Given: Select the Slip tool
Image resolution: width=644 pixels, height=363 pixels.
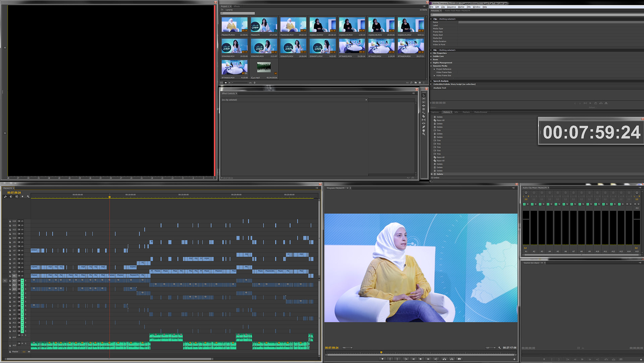Looking at the screenshot, I should (424, 120).
